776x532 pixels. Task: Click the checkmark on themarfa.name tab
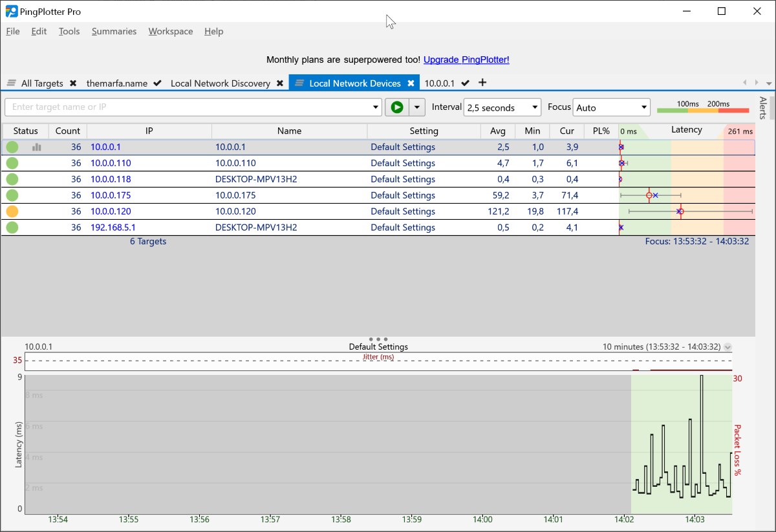pos(157,83)
